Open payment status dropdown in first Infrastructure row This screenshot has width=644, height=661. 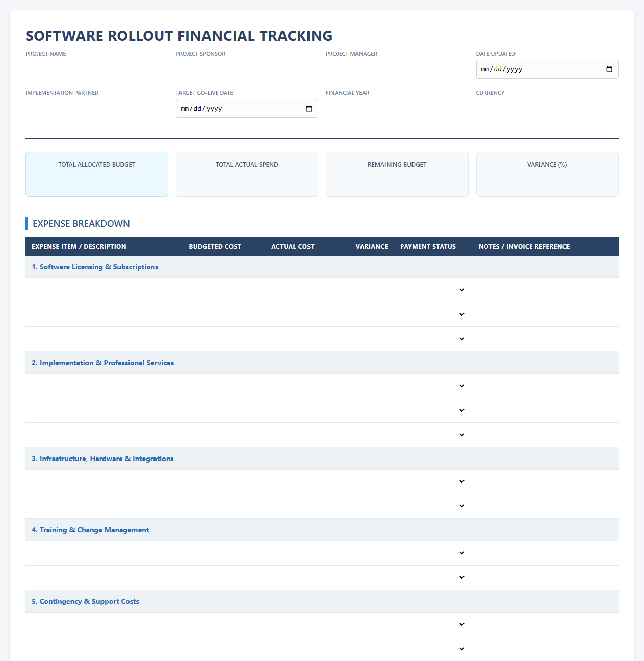click(433, 481)
